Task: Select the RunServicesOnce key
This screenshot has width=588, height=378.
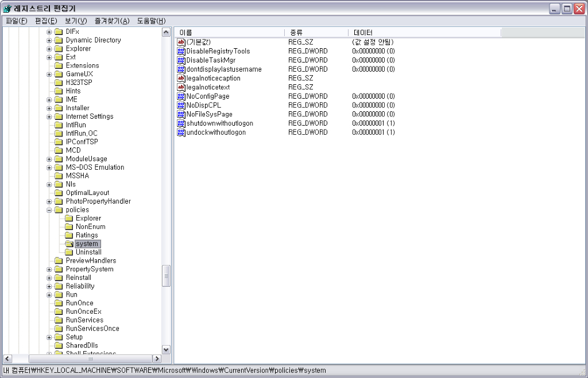Action: point(92,329)
